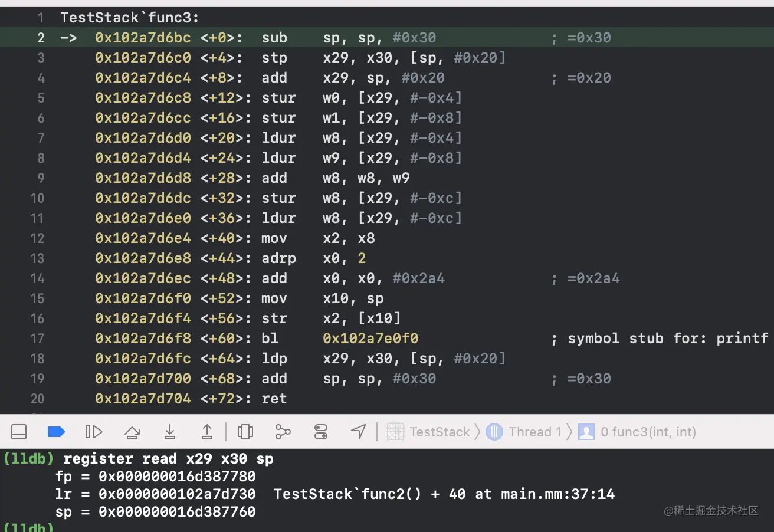Click address 0x102a7d6c4 on line 4
774x532 pixels.
point(143,78)
